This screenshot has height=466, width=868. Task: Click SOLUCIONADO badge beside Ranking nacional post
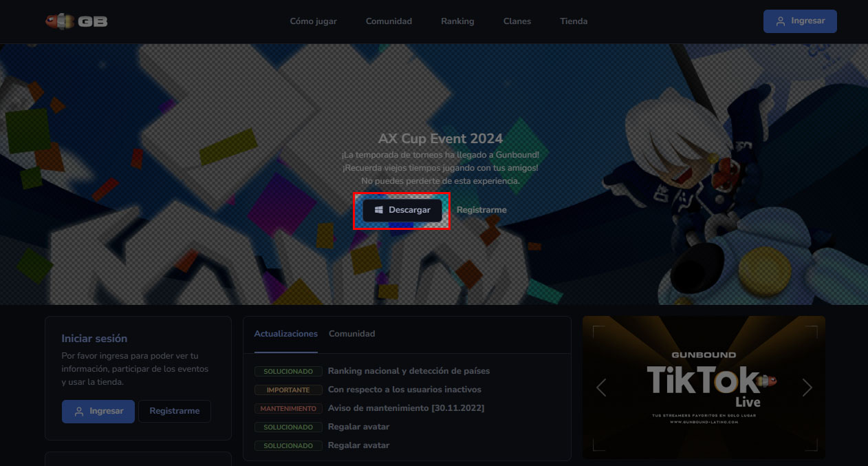click(x=288, y=371)
